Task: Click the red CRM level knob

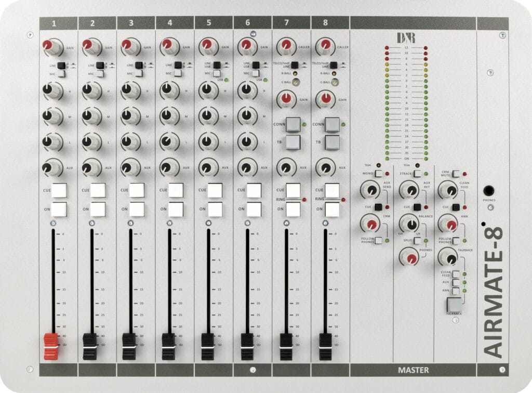Action: pos(371,224)
